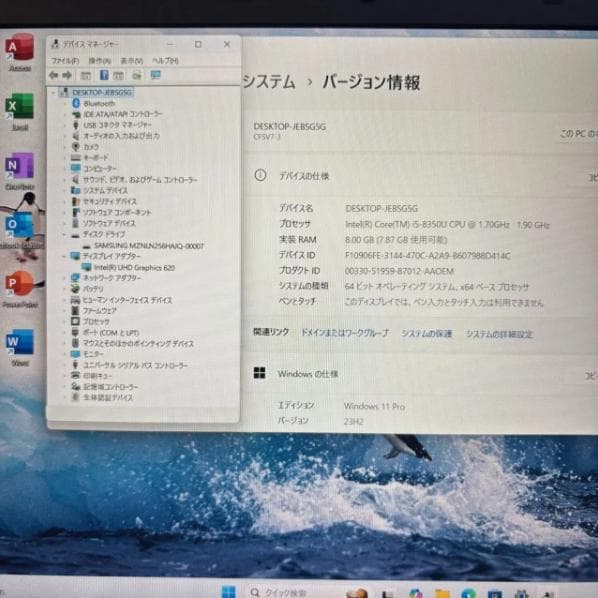Click the バッテリ battery icon

[x=75, y=289]
